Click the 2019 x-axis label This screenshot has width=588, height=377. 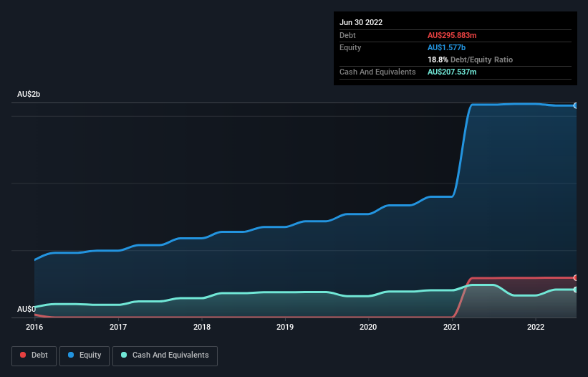coord(285,327)
